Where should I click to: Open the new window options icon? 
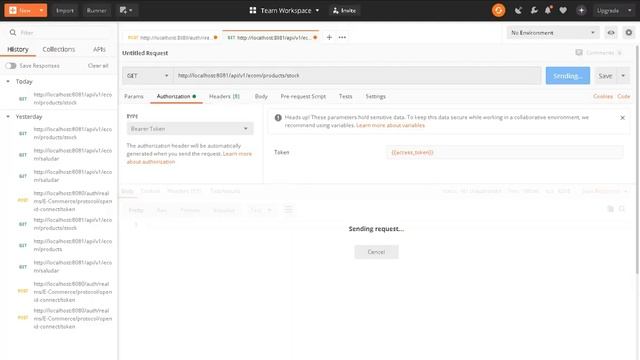pos(126,10)
